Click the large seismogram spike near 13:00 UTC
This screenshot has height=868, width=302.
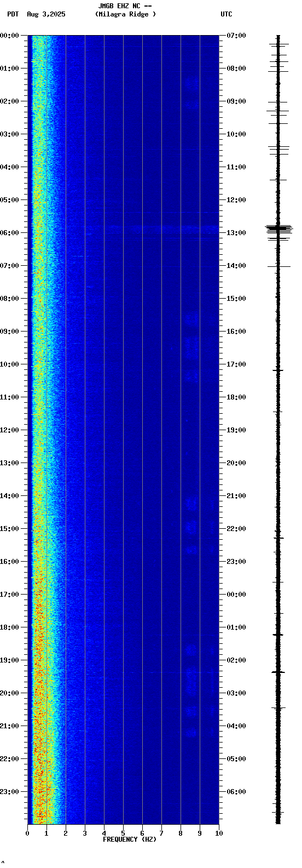pyautogui.click(x=279, y=229)
